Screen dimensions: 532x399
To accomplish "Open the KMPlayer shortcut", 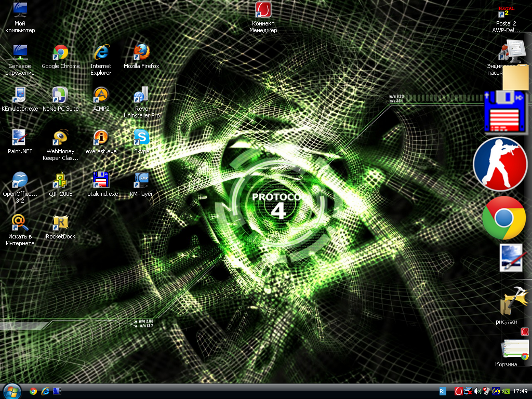I will [x=141, y=180].
